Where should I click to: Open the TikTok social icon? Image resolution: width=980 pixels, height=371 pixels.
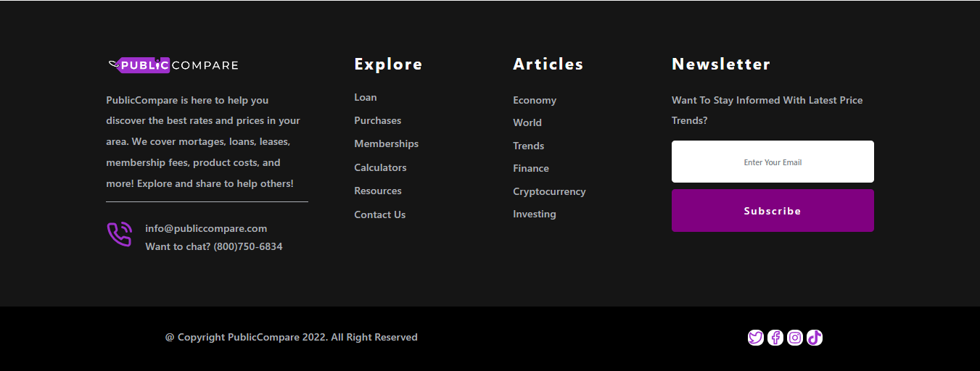815,338
